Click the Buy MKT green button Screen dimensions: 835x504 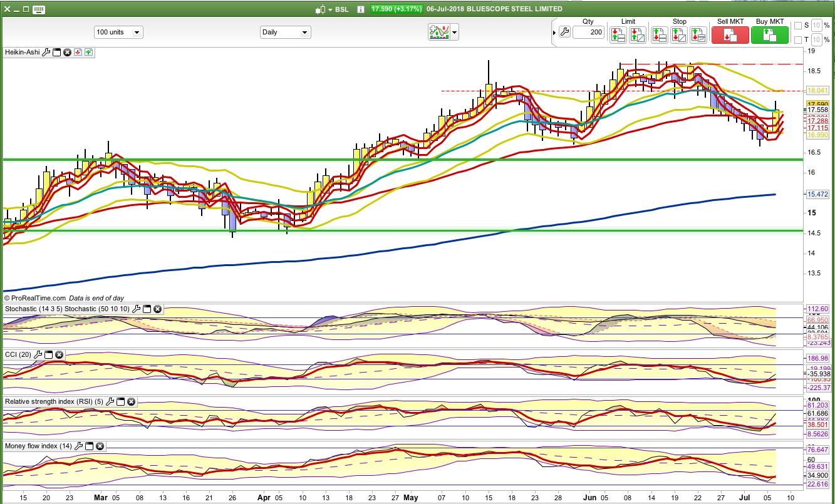(x=770, y=35)
